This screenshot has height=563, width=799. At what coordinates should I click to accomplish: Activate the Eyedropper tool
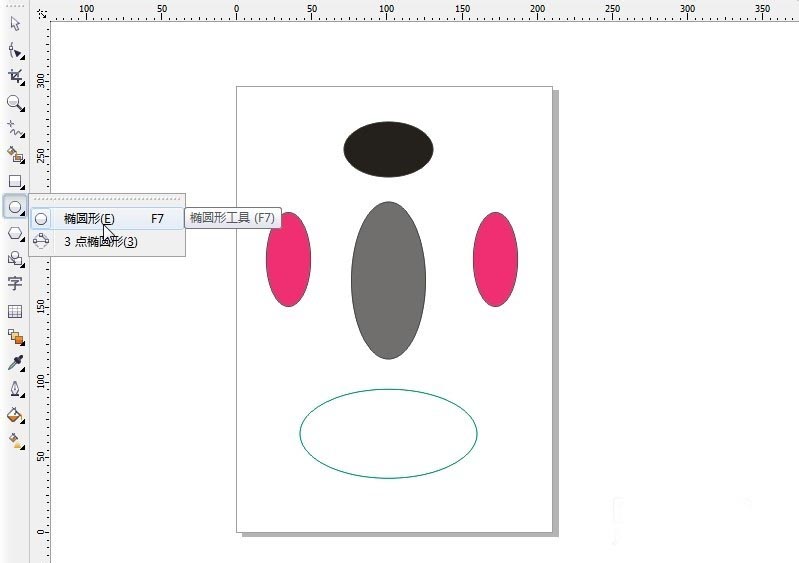(15, 363)
